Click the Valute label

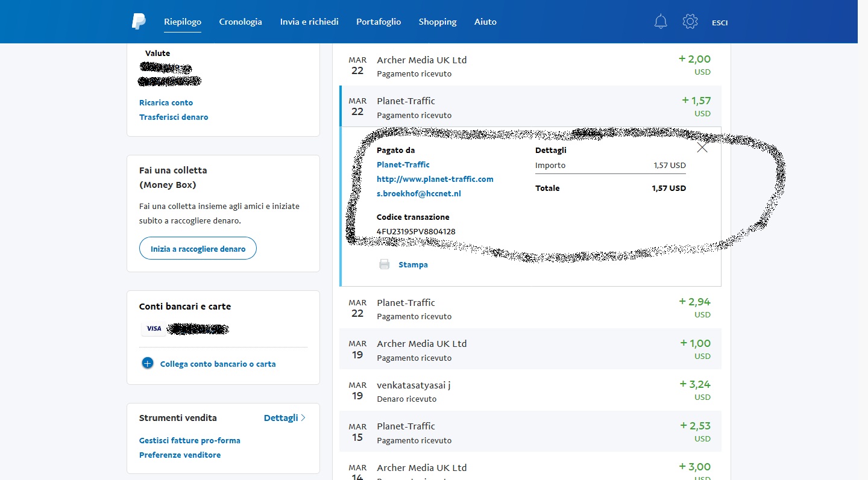click(x=157, y=54)
